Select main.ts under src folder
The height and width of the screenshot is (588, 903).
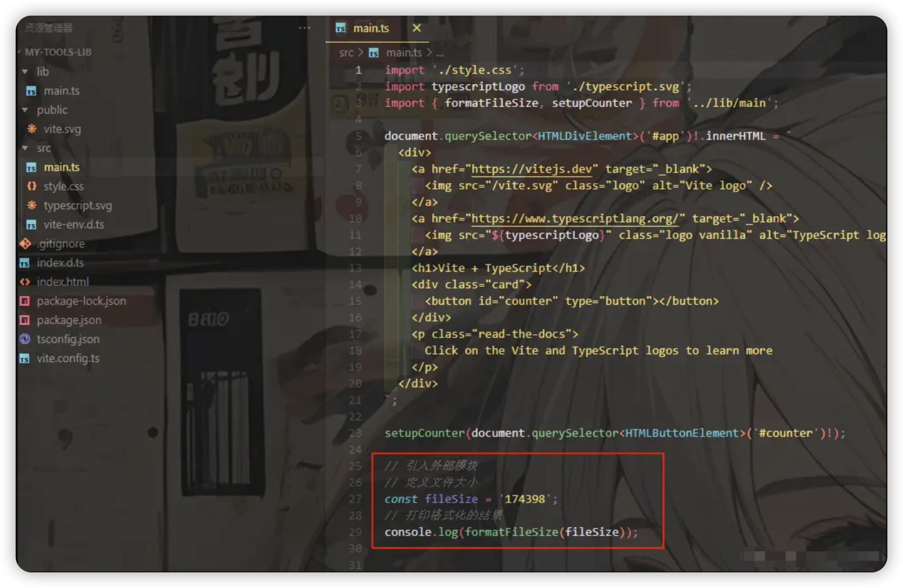62,167
